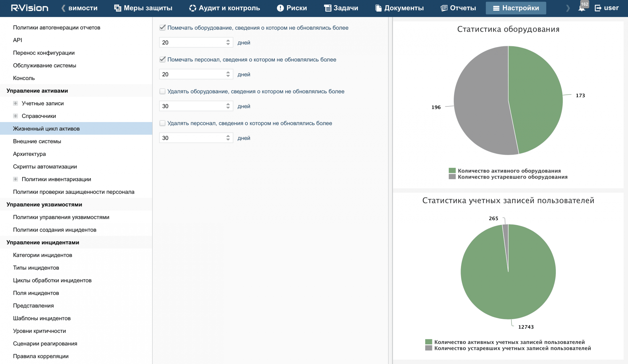Expand Учетные записи tree node

tap(15, 103)
